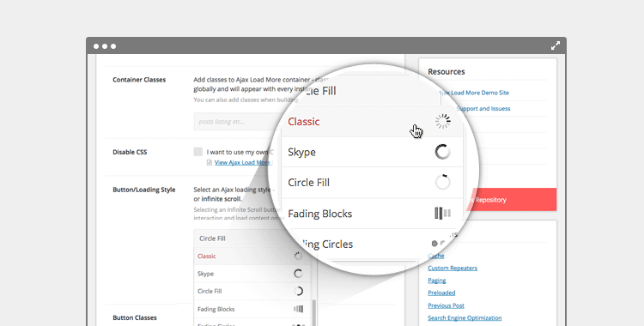Select Fading Blocks entry in small list
The width and height of the screenshot is (644, 326).
click(216, 309)
